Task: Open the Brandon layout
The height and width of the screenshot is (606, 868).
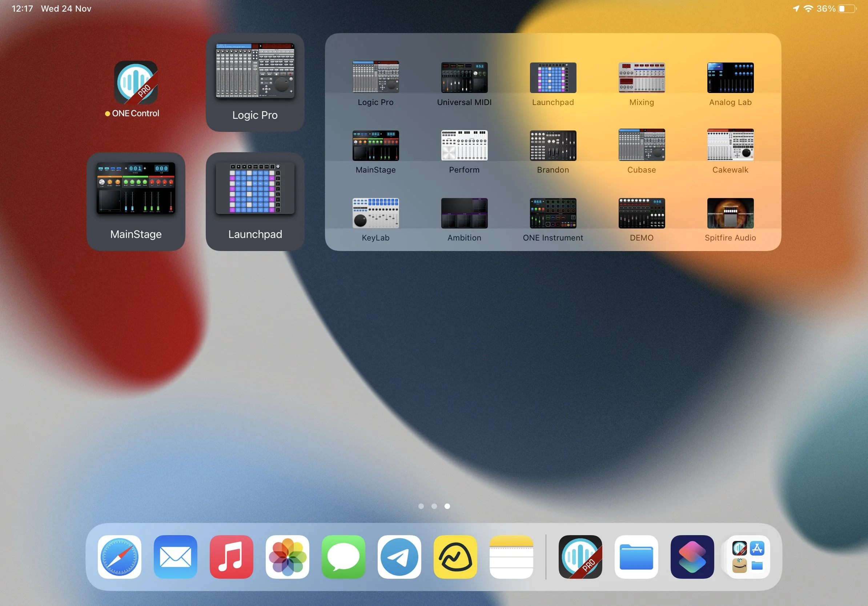Action: [553, 145]
